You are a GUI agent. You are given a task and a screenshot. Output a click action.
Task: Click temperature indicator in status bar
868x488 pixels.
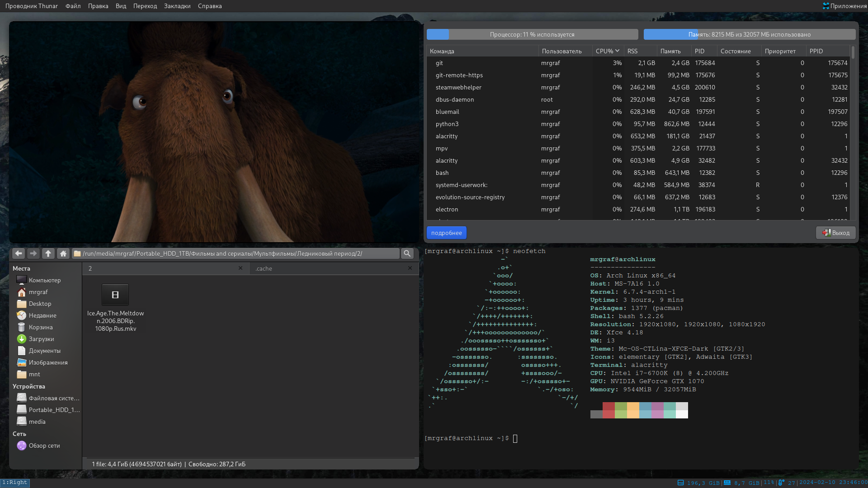tap(787, 483)
